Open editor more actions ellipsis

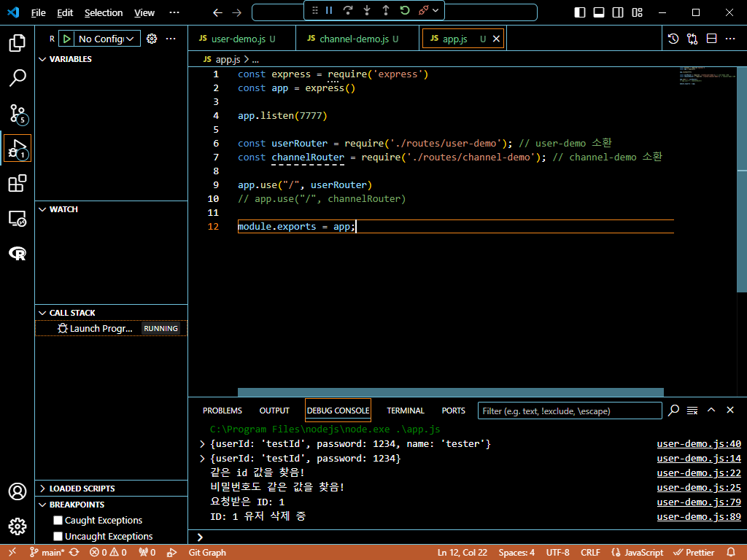729,39
